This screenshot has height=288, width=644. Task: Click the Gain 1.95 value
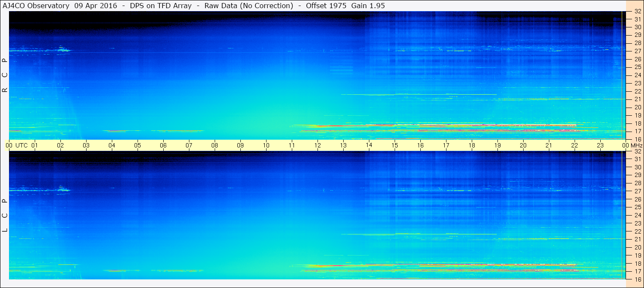368,6
